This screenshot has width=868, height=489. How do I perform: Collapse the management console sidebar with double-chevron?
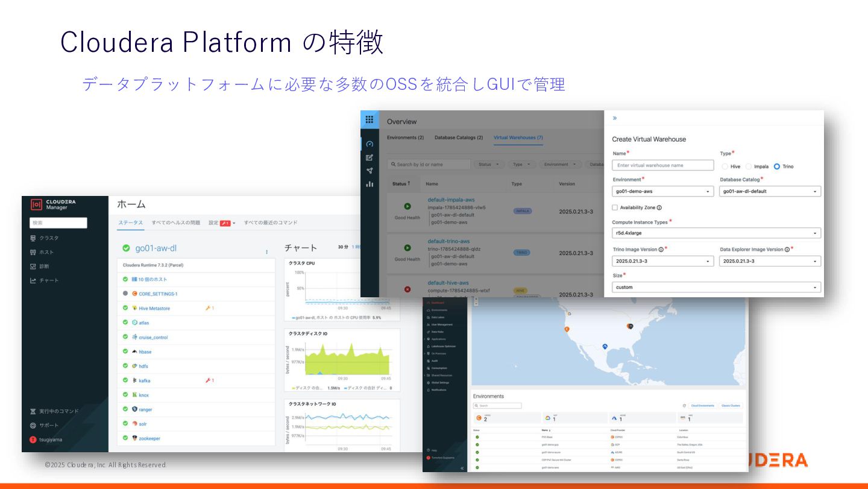coord(462,468)
